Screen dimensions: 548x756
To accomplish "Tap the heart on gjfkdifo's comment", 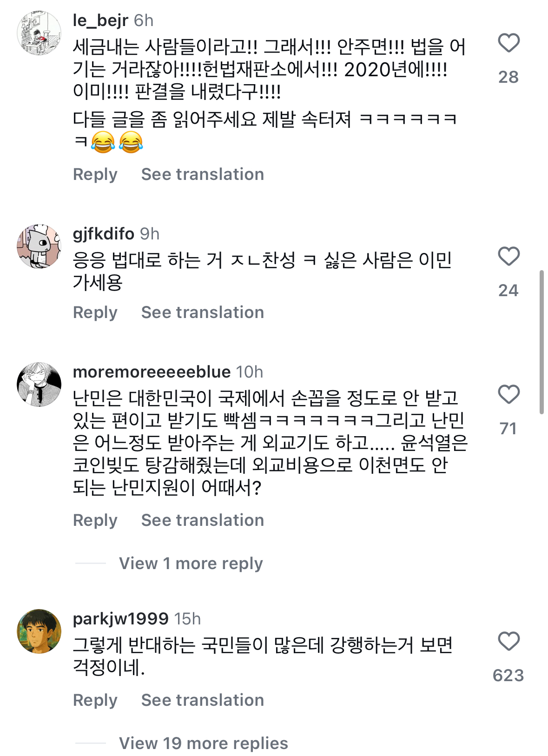I will tap(508, 257).
